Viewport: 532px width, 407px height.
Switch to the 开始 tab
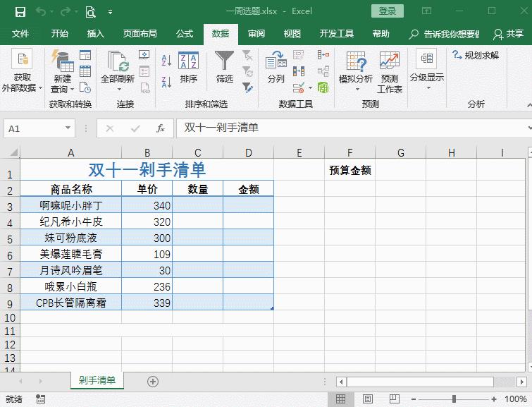tap(60, 34)
